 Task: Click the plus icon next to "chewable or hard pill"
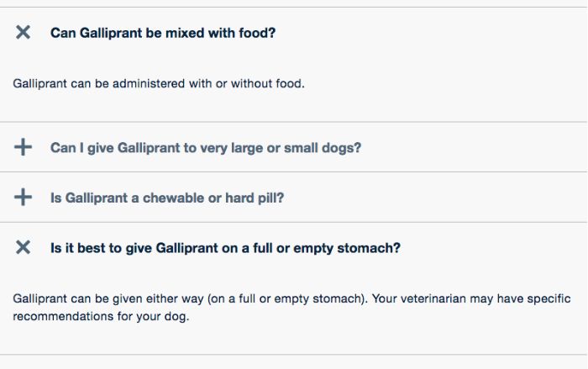23,198
